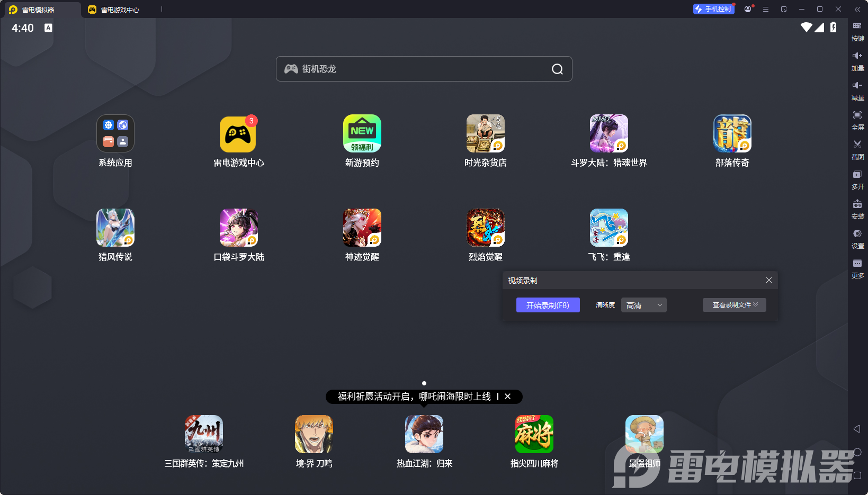Tap Android recent apps square button

point(857,475)
